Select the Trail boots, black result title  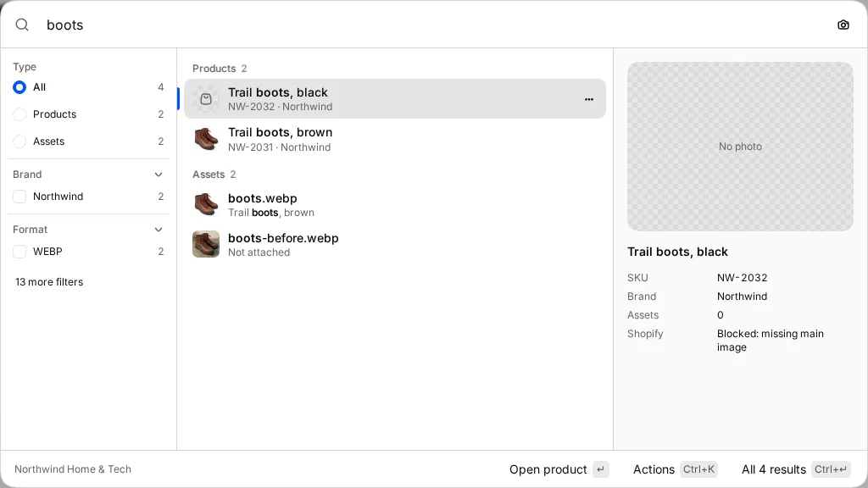(278, 92)
